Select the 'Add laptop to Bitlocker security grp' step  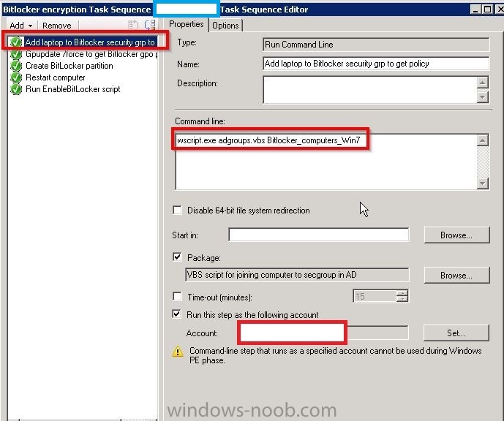(x=83, y=42)
